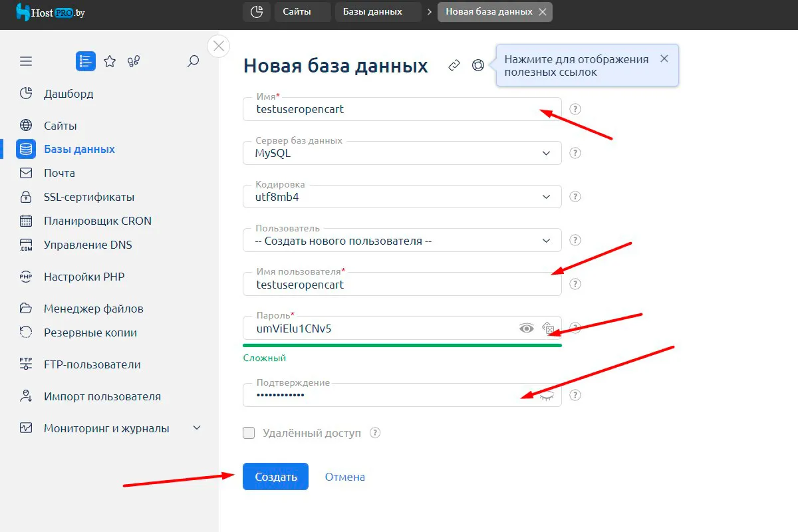Click help icon next to Кодировка field
Image resolution: width=798 pixels, height=532 pixels.
click(576, 197)
